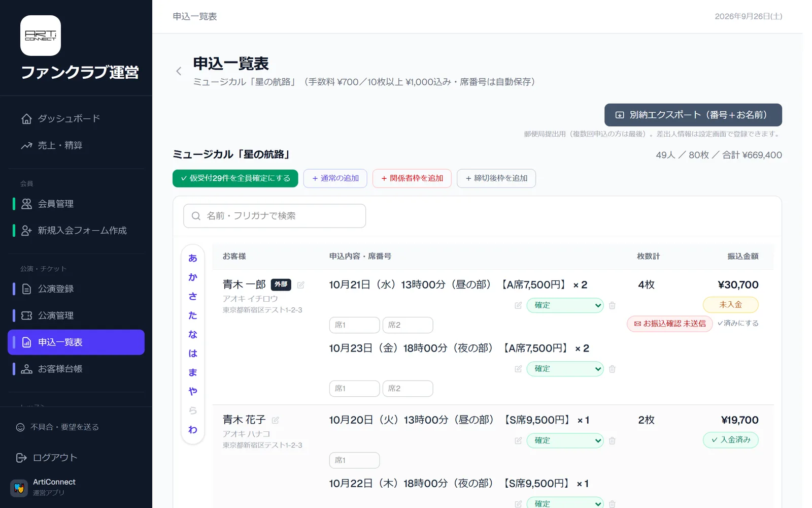Screen dimensions: 812x508
Task: Edit the 10月21日 booking entry pencil
Action: pyautogui.click(x=518, y=305)
